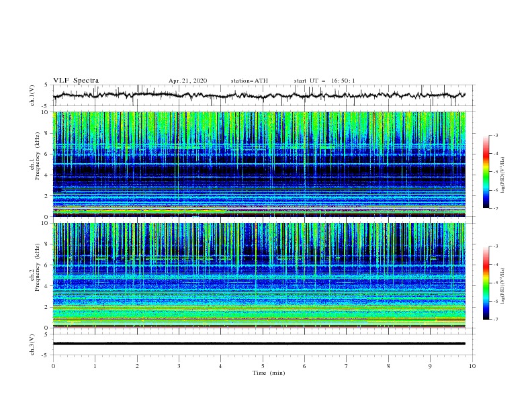Screen dimensions: 532x411
Task: Click the "5" minute time tick label
Action: pos(263,366)
